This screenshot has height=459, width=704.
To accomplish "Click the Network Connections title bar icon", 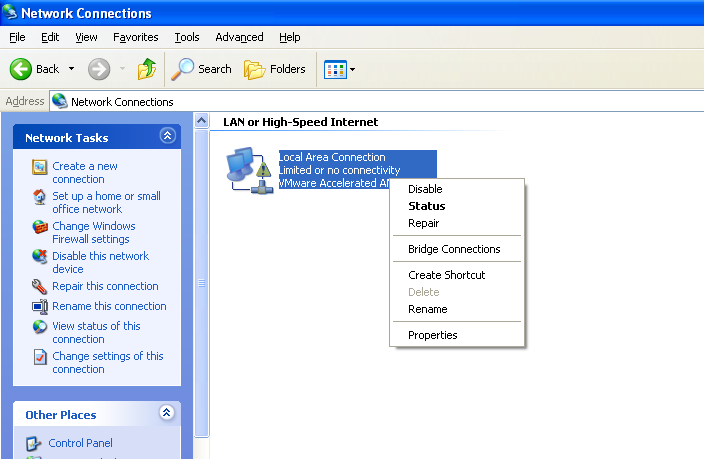I will tap(9, 12).
